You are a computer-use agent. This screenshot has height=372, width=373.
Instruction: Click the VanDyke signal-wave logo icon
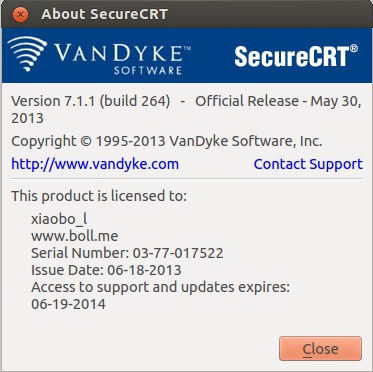pos(27,54)
